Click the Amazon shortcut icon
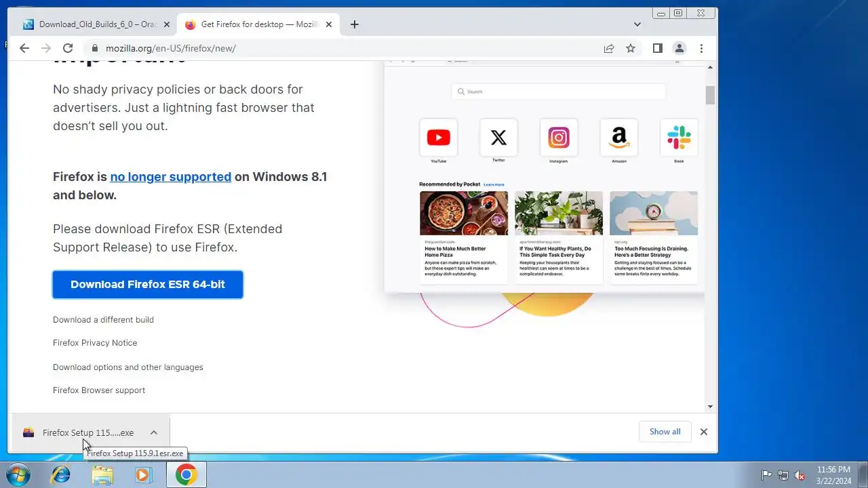Screen dimensions: 868x488 pyautogui.click(x=618, y=138)
